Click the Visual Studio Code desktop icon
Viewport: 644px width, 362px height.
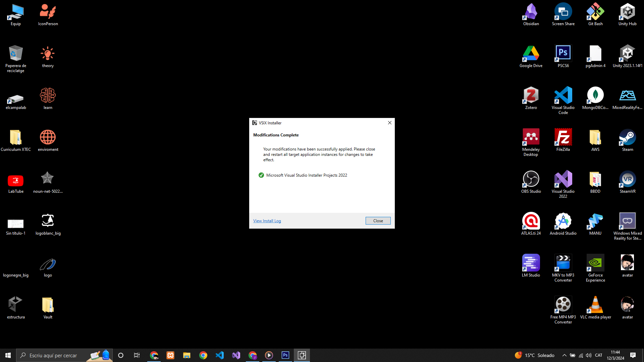(x=563, y=100)
